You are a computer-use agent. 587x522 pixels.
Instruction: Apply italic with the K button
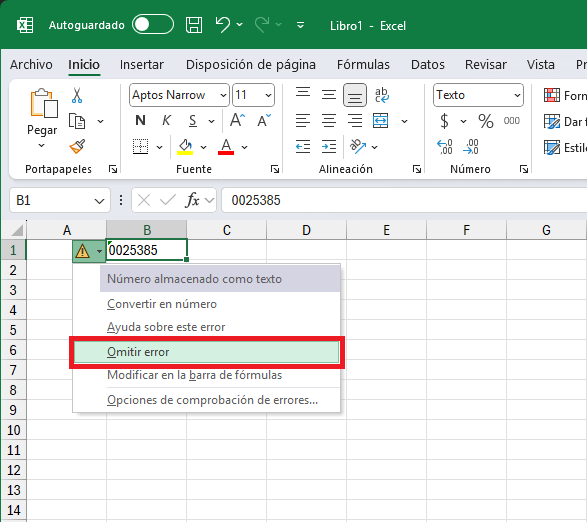pyautogui.click(x=166, y=121)
